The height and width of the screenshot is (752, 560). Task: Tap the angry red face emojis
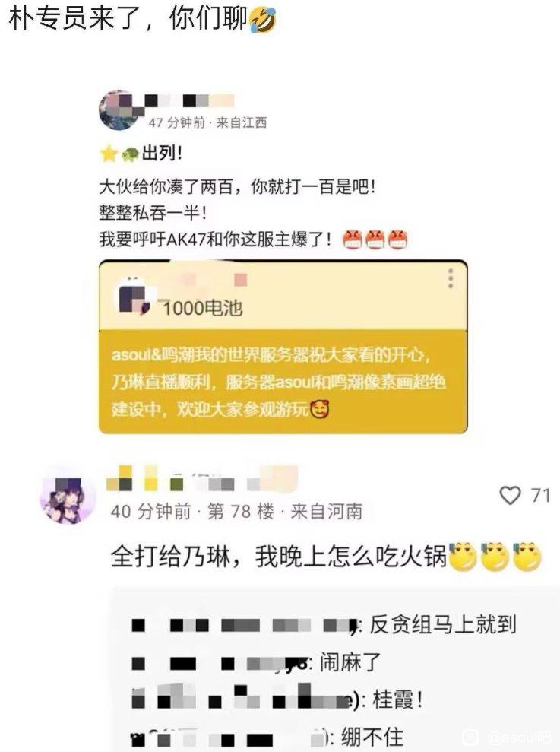click(x=375, y=240)
